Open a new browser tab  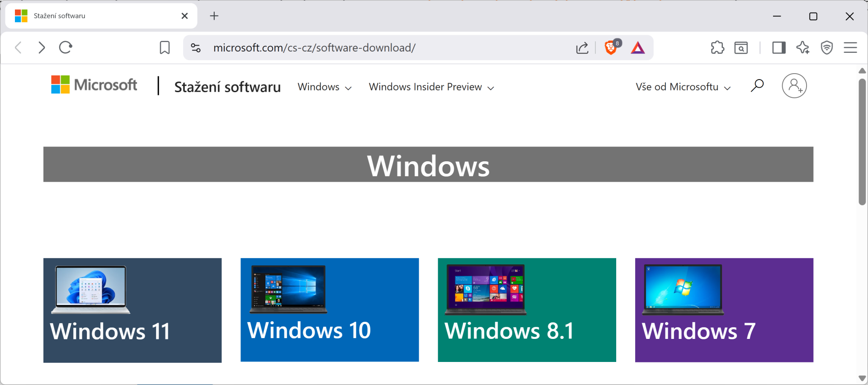click(214, 16)
